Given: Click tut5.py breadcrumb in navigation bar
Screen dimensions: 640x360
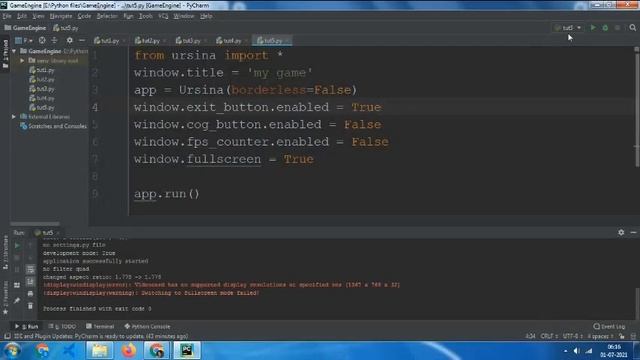Looking at the screenshot, I should click(66, 28).
